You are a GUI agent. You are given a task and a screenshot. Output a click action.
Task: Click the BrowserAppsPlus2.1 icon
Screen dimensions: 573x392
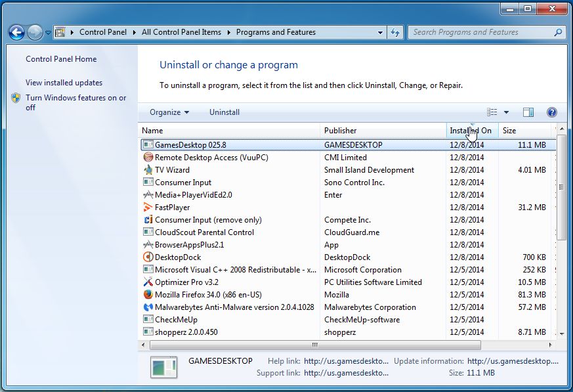(148, 244)
